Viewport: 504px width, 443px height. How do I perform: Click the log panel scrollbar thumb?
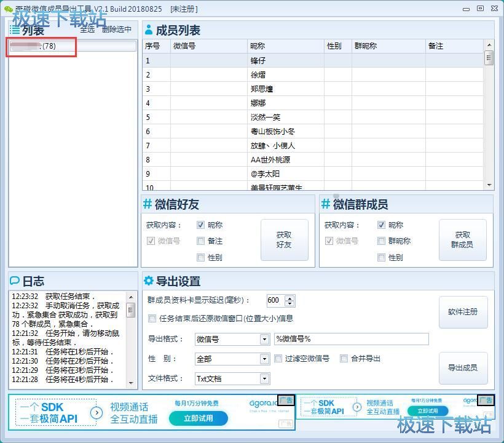click(131, 310)
